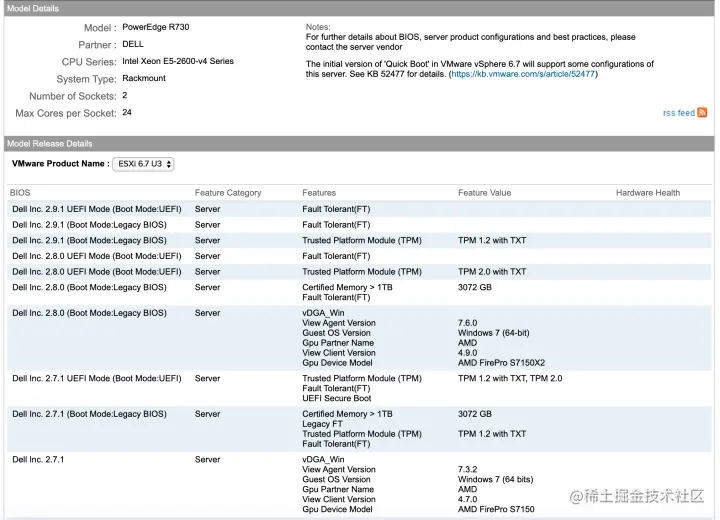Select Dell Inc. 2.9.1 UEFI Mode BIOS cell
The image size is (720, 520).
[x=97, y=209]
